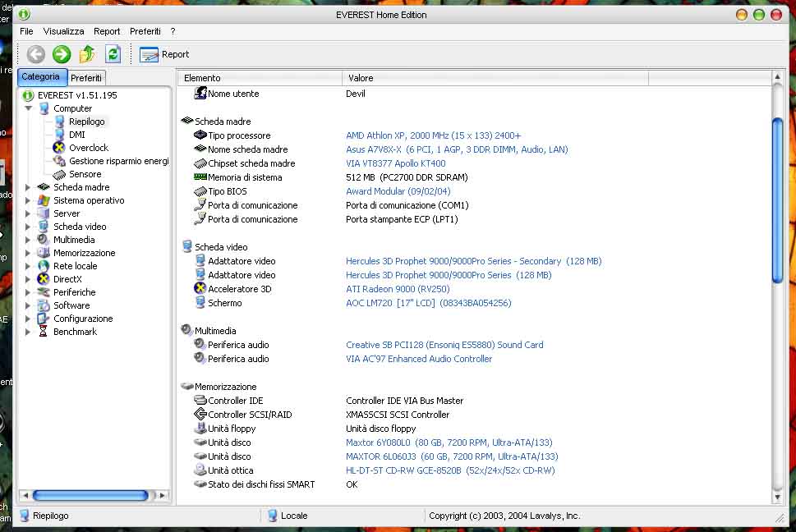Click the Unità floppy icon
The image size is (796, 532).
coord(200,428)
